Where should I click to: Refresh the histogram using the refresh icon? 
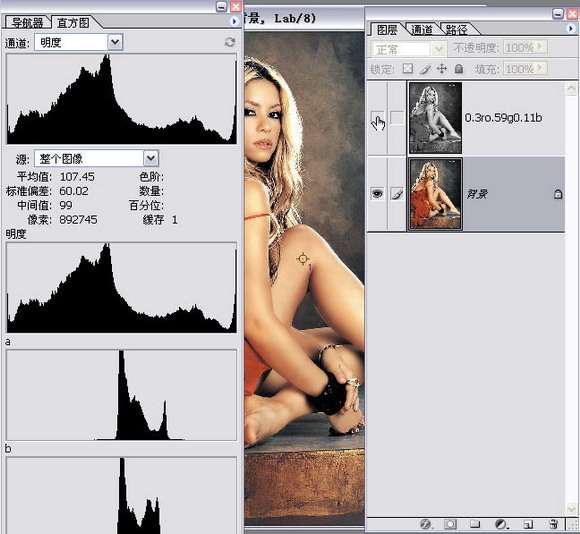230,42
